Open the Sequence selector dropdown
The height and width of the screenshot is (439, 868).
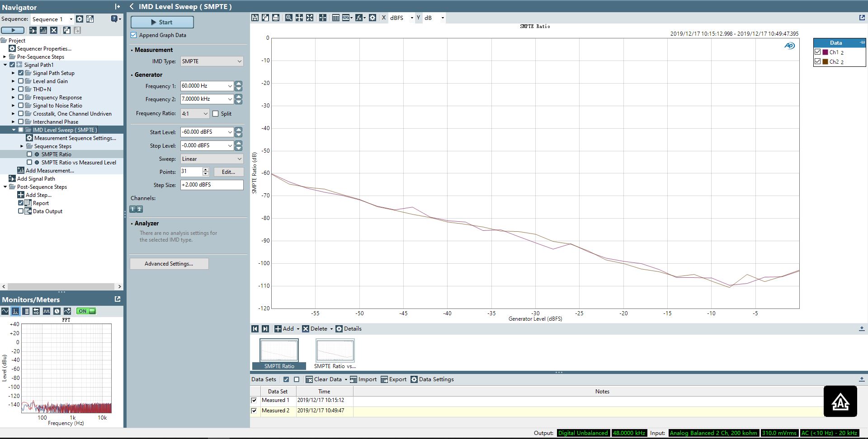tap(52, 19)
